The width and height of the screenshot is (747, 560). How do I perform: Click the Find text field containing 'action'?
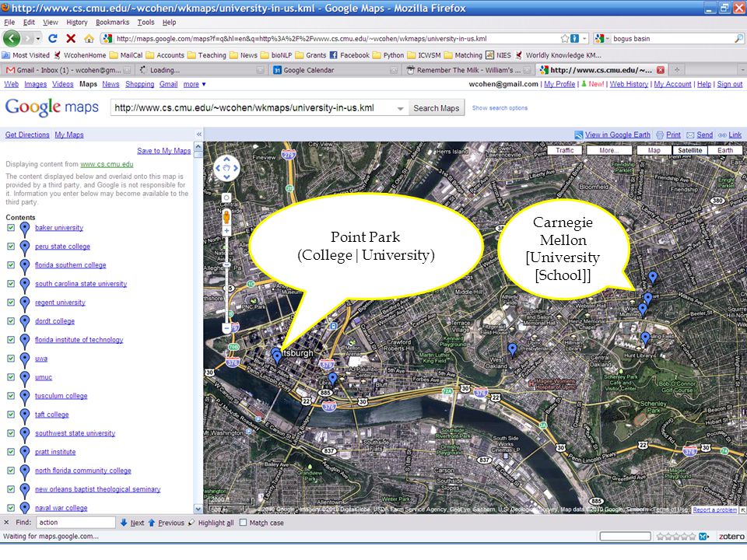click(x=75, y=523)
